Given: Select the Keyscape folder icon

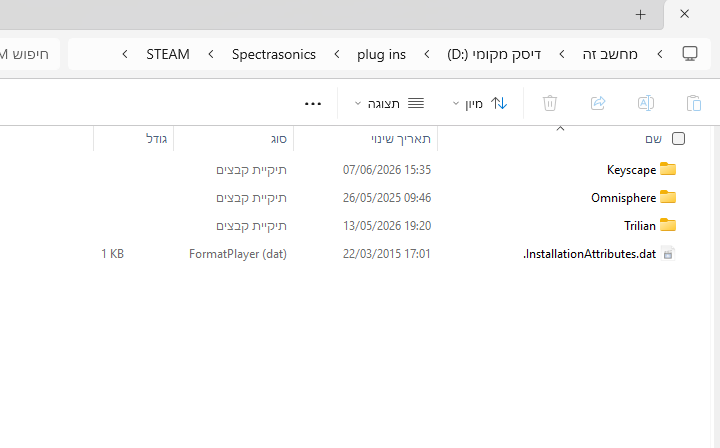Looking at the screenshot, I should (x=668, y=169).
